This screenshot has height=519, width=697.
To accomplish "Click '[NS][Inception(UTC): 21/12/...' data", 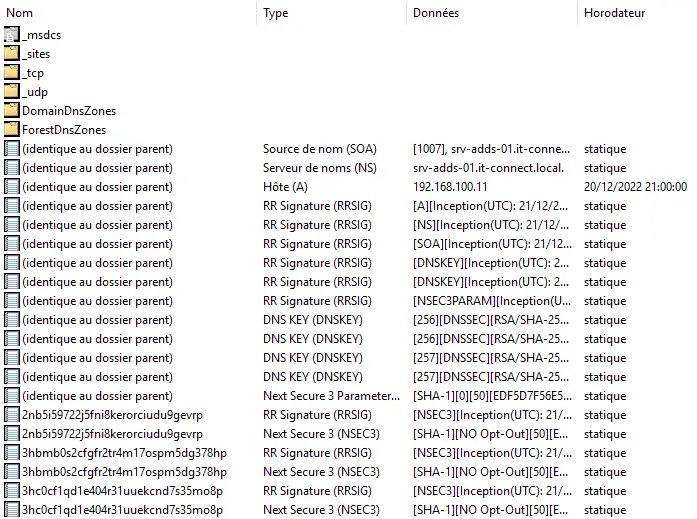I will tap(491, 225).
